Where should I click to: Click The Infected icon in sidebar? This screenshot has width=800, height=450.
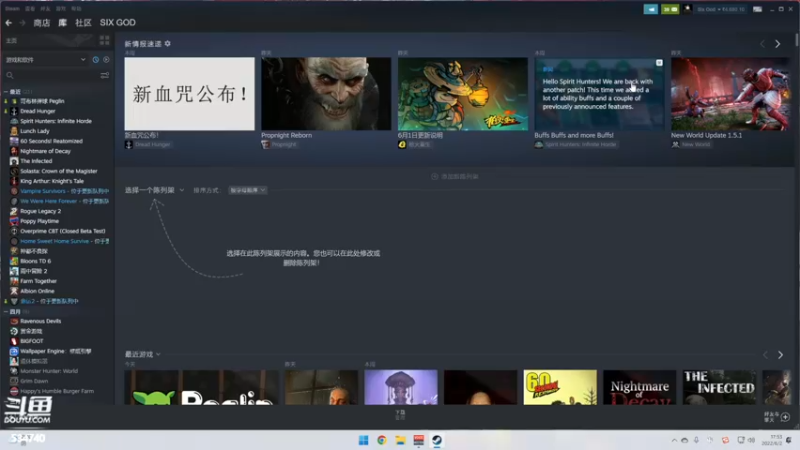point(14,161)
